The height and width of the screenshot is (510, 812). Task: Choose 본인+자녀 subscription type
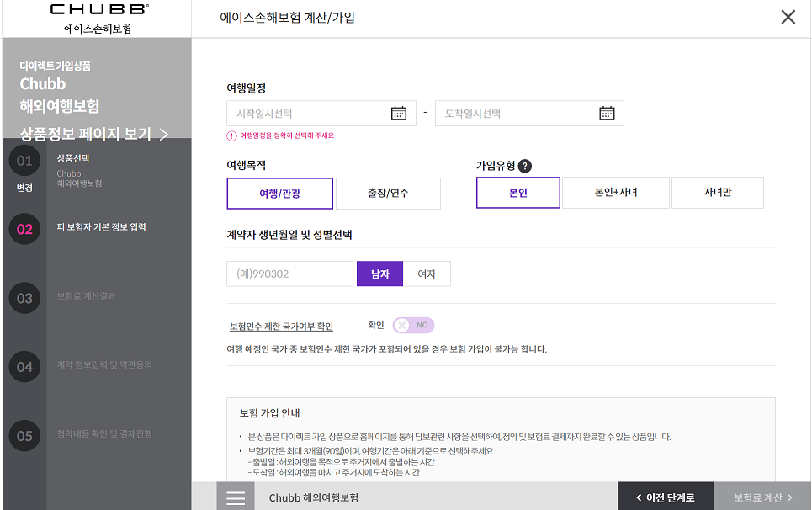616,193
